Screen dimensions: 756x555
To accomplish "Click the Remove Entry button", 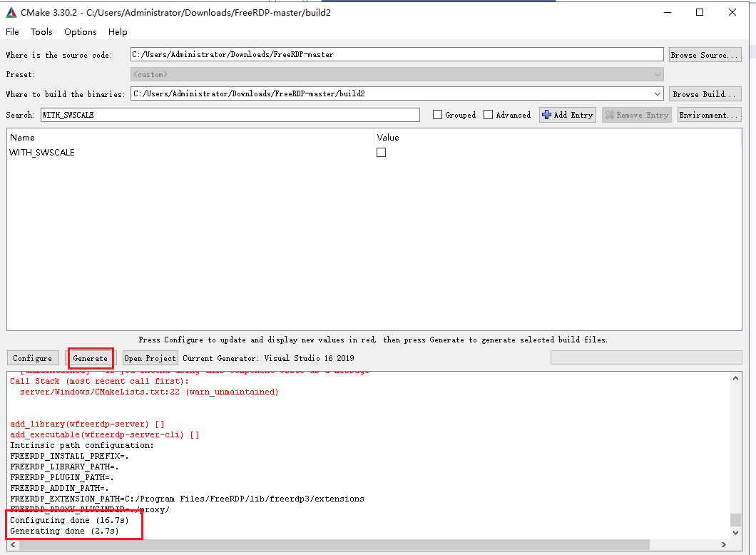I will pos(636,115).
